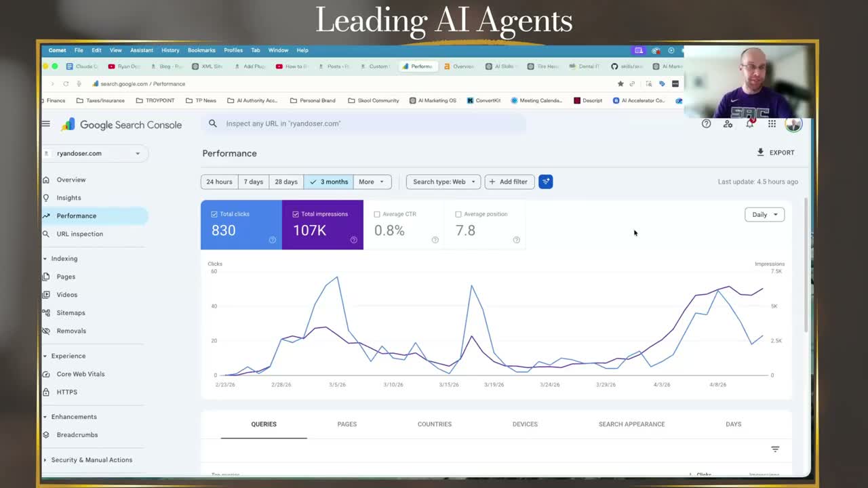Click the copy link icon in address bar
The image size is (868, 488).
[632, 83]
